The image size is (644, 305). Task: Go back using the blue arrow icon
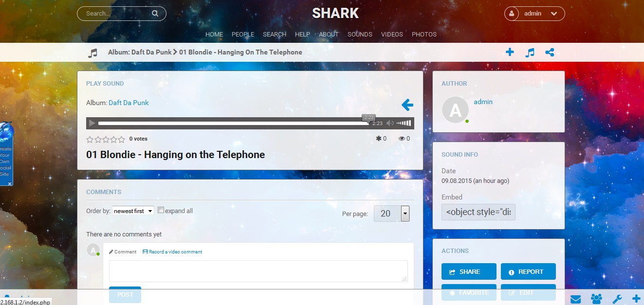[407, 105]
